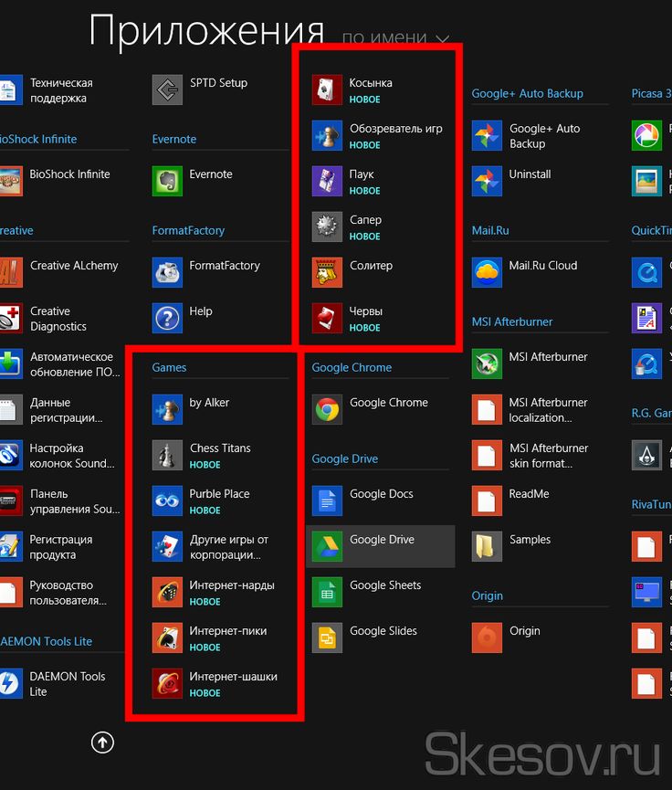Viewport: 672px width, 790px height.
Task: Launch Интернет-шашки checkers icon
Action: 167,684
